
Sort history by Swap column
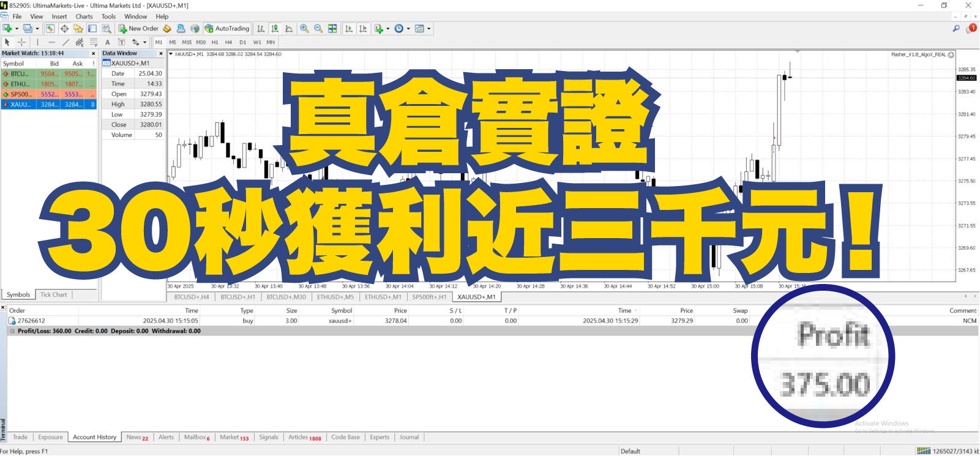point(740,310)
